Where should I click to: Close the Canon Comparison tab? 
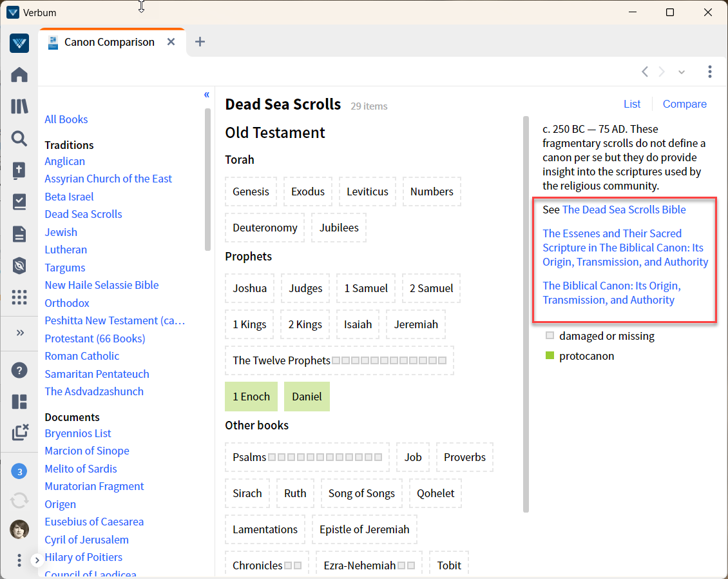coord(171,42)
